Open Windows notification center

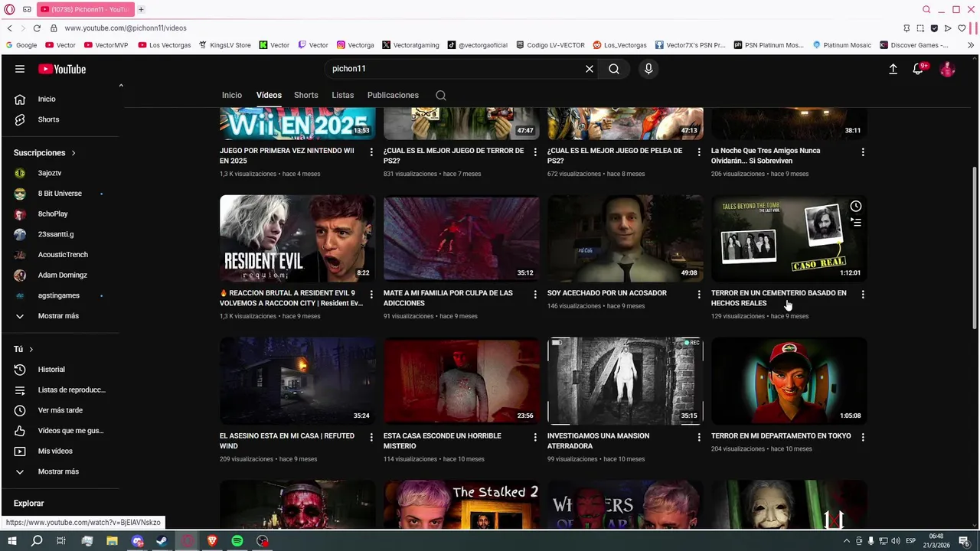965,541
